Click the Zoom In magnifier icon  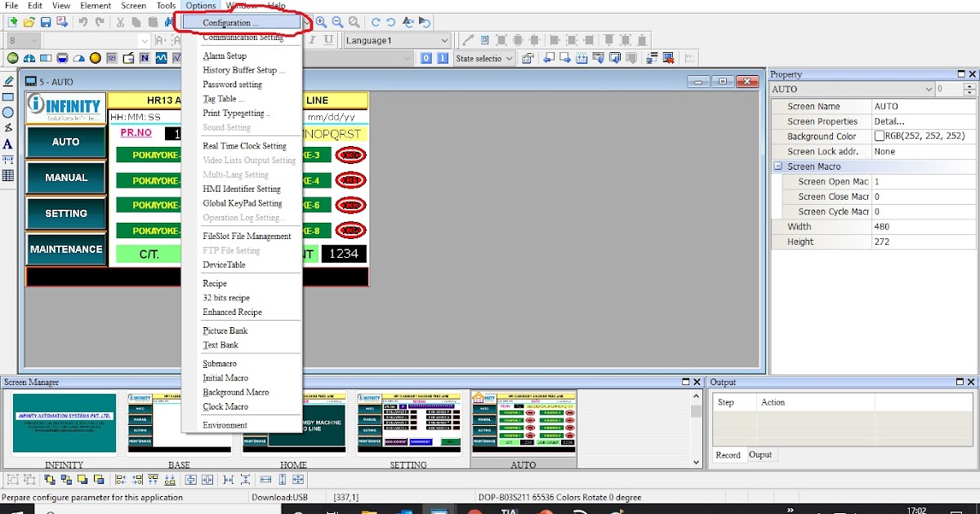(322, 22)
